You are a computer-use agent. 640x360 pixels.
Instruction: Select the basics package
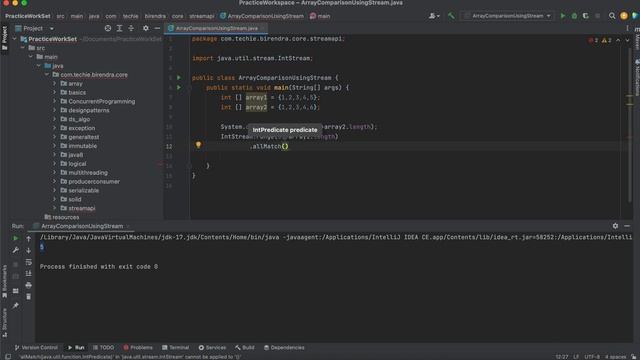pyautogui.click(x=77, y=93)
